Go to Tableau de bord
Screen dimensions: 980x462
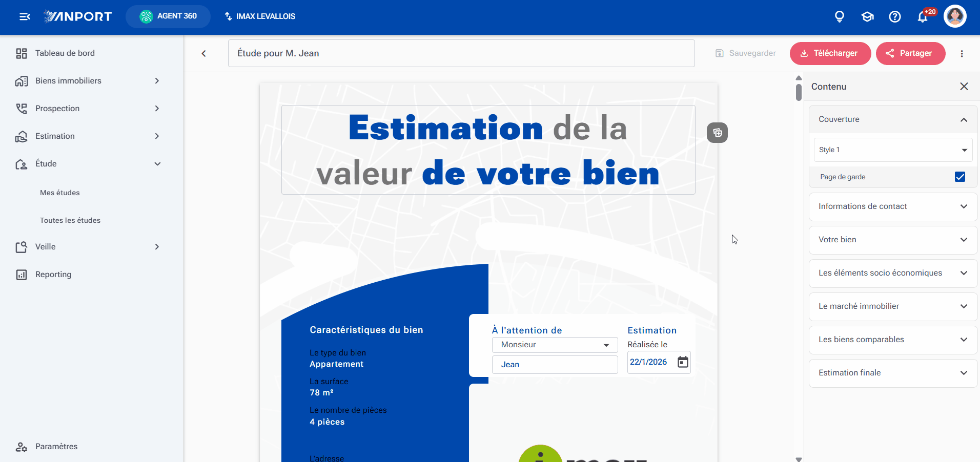65,53
